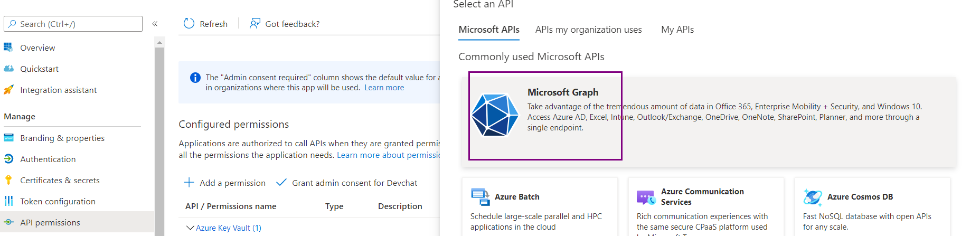This screenshot has height=236, width=980.
Task: Click the Integration assistant rocket icon
Action: pyautogui.click(x=8, y=90)
